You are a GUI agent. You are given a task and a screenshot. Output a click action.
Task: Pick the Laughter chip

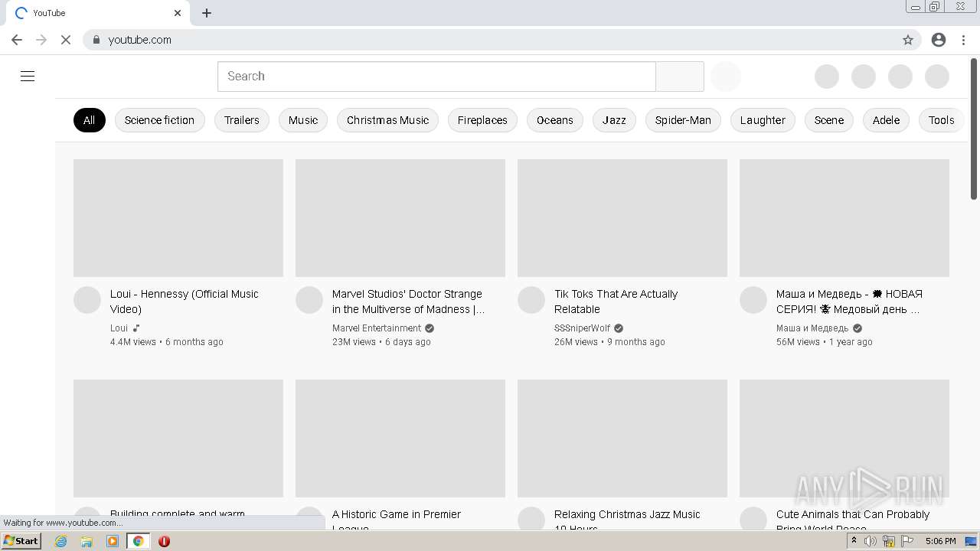763,120
